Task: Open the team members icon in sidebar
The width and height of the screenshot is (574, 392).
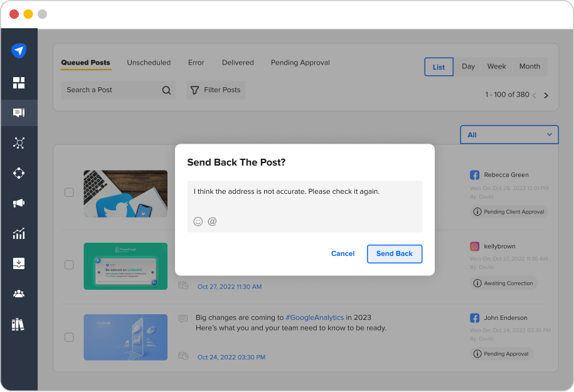Action: (x=19, y=294)
